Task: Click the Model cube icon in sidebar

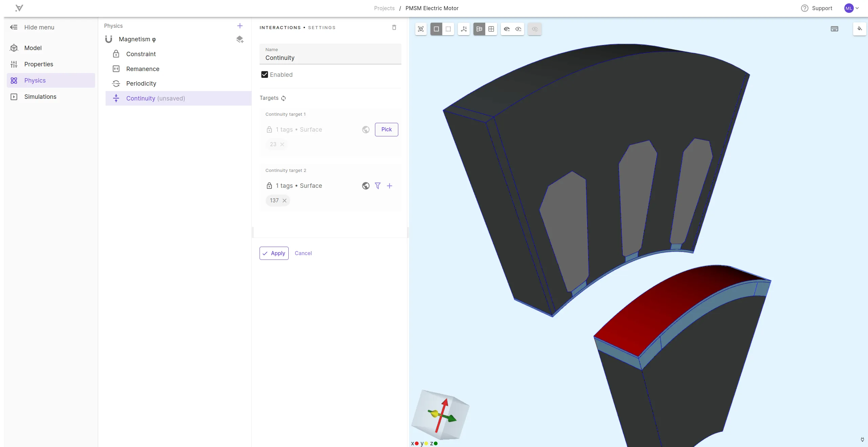Action: click(14, 48)
